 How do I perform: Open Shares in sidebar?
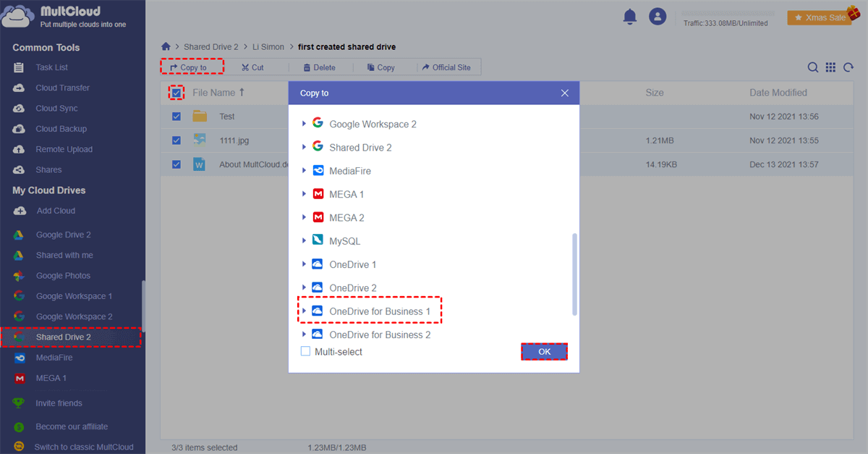[48, 169]
